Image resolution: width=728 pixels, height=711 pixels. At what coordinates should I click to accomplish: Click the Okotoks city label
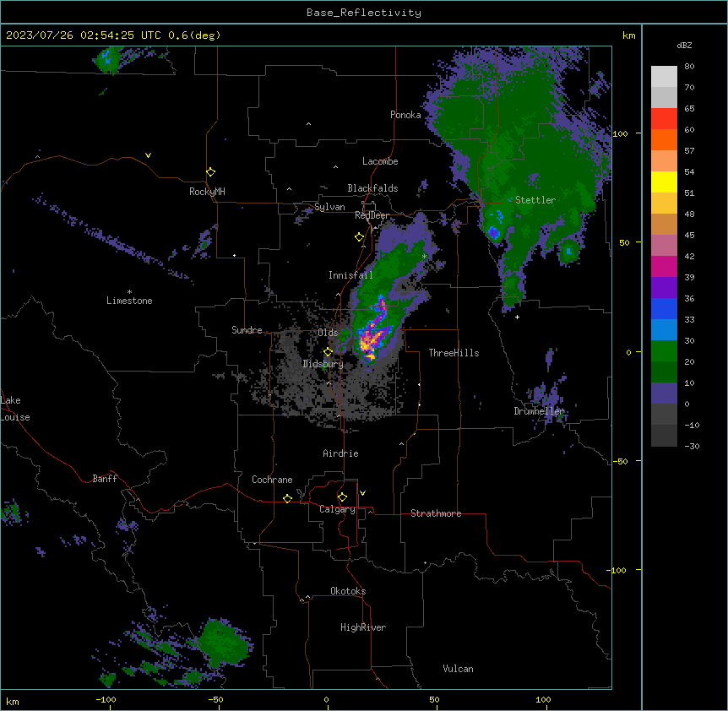tap(348, 591)
